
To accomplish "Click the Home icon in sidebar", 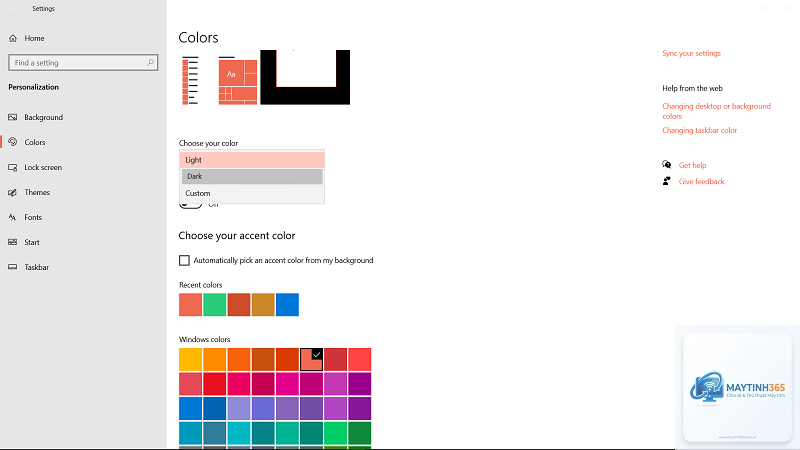I will pyautogui.click(x=13, y=38).
